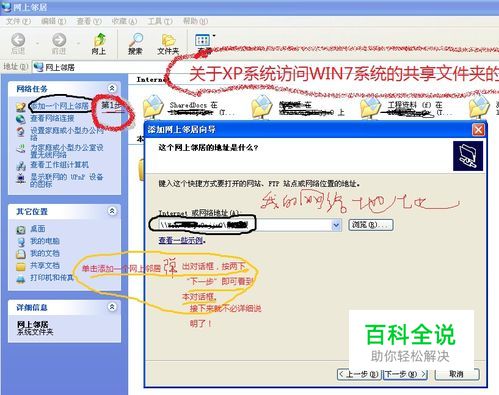Open the network address dropdown arrow
The height and width of the screenshot is (395, 499).
click(336, 225)
